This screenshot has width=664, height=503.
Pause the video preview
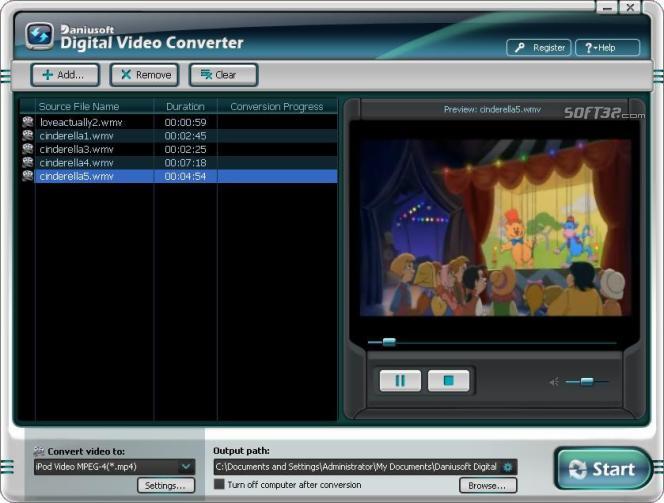pos(400,381)
